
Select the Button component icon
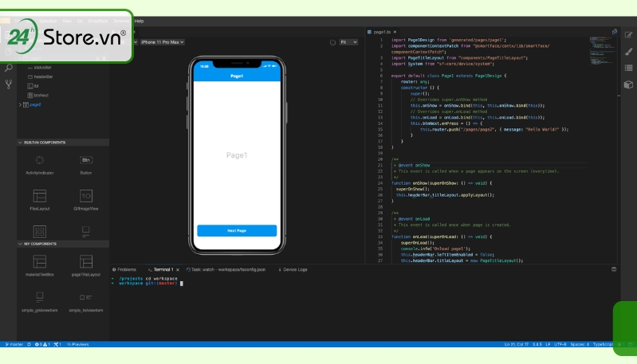click(x=86, y=160)
